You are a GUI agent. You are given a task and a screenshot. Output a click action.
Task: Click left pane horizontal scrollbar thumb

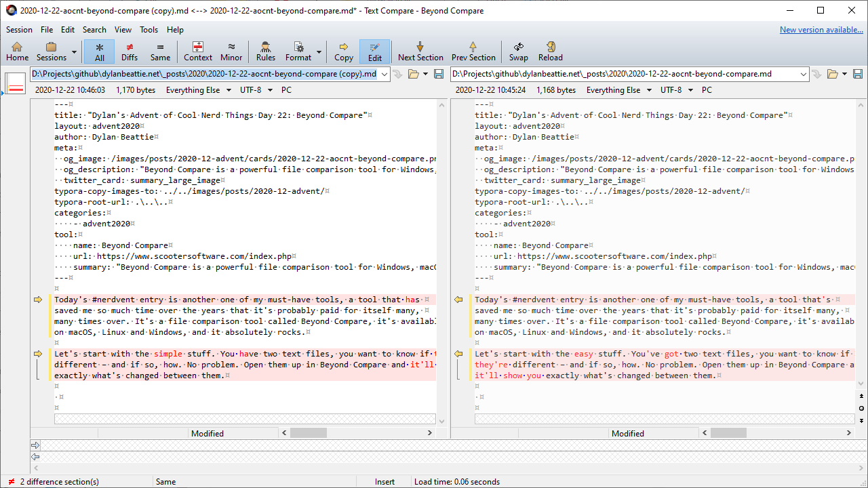[309, 433]
